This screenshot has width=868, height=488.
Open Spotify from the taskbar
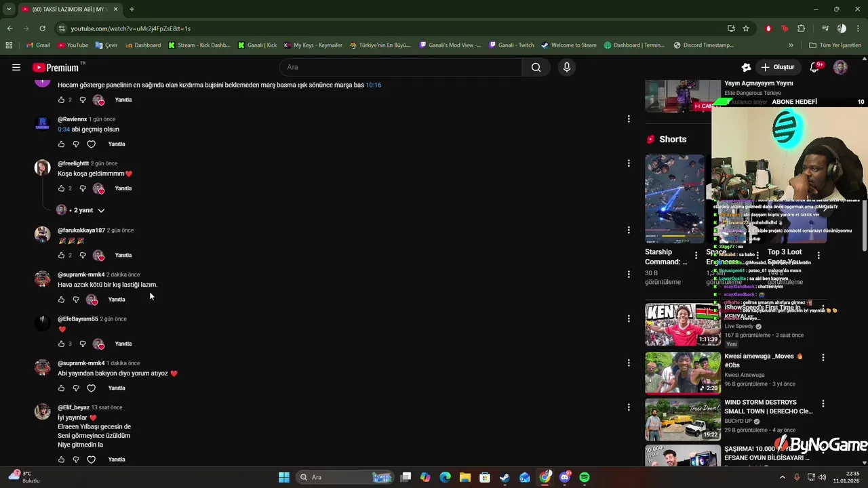[x=585, y=477]
